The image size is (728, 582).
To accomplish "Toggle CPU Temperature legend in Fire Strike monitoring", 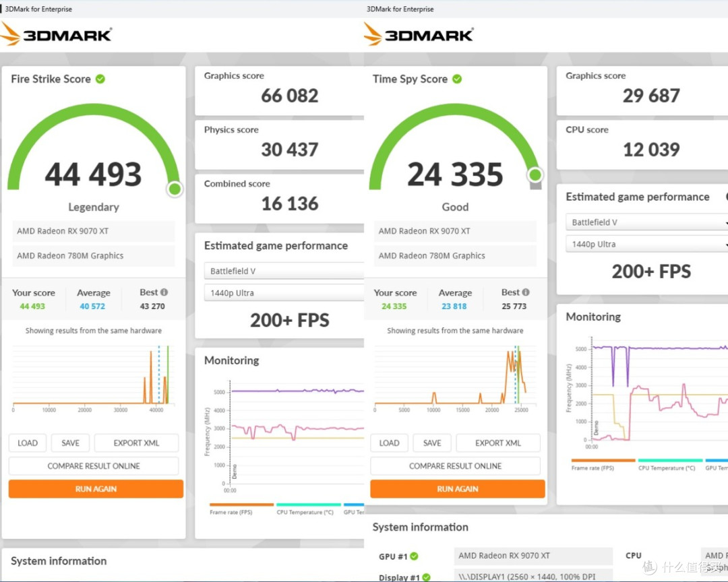I will tap(309, 509).
